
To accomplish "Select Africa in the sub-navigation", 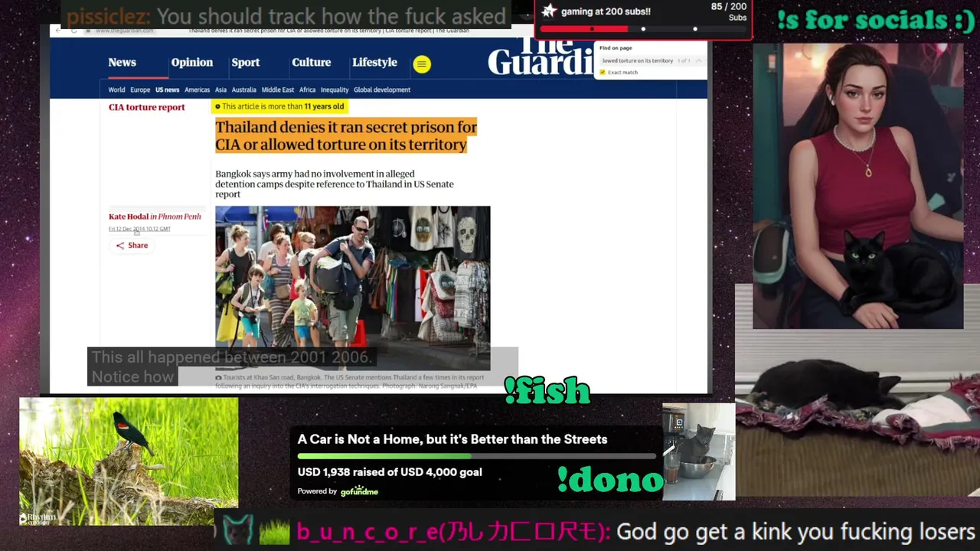I will point(307,90).
